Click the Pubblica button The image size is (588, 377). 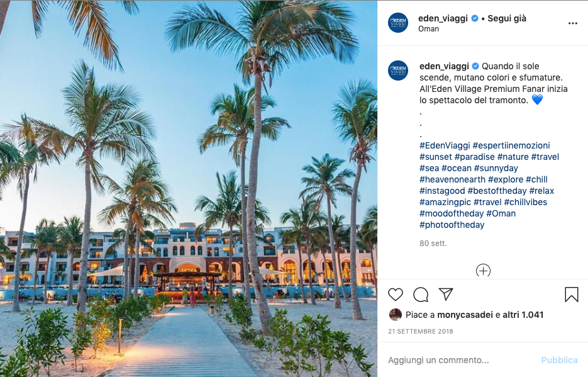[x=559, y=360]
